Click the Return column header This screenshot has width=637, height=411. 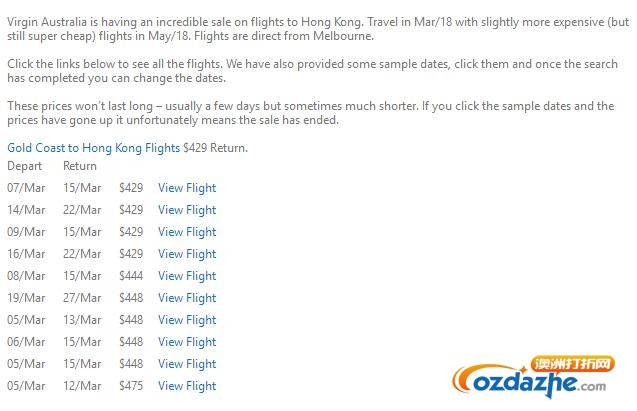[x=80, y=166]
